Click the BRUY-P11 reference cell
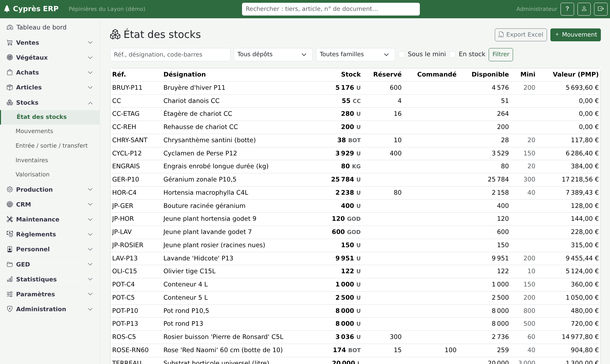 pyautogui.click(x=127, y=88)
